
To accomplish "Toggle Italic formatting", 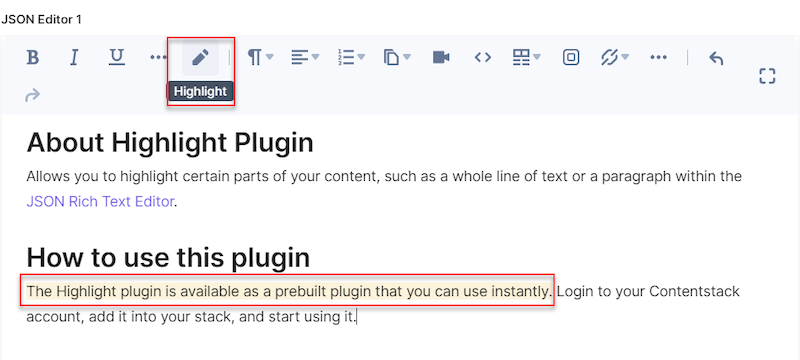I will [x=74, y=58].
